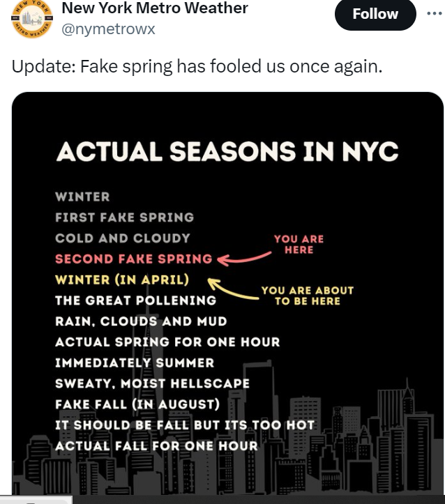Click the tweet text about fake spring
445x504 pixels.
(x=197, y=68)
